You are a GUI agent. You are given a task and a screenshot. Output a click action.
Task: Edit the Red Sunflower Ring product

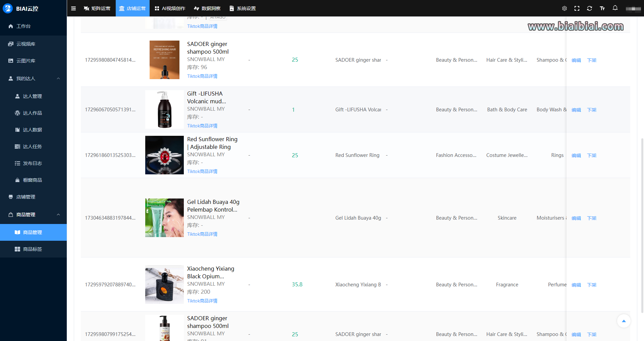[576, 156]
